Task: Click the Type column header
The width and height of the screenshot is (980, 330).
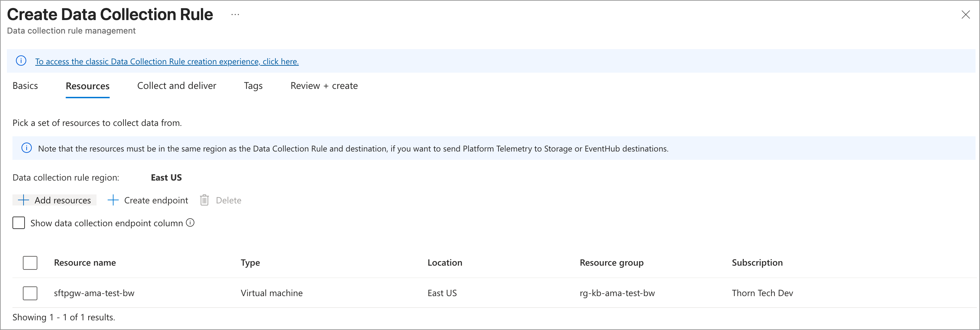Action: [250, 263]
